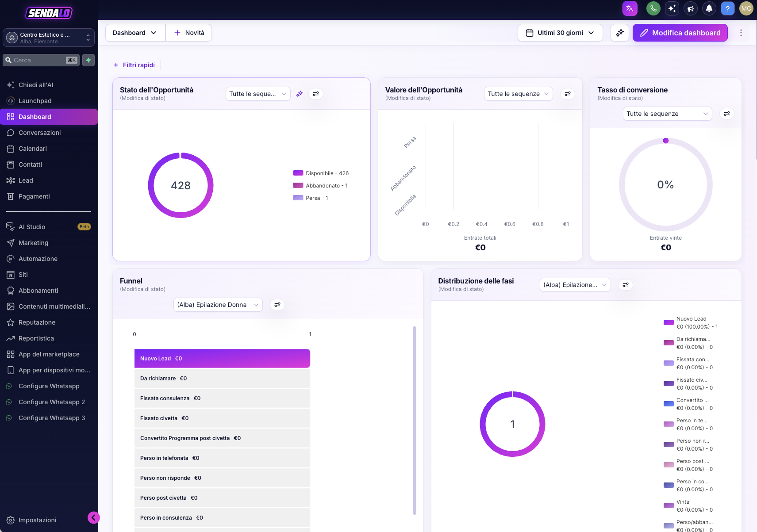
Task: Open settings for Valore dell'Opportunità widget
Action: point(568,94)
